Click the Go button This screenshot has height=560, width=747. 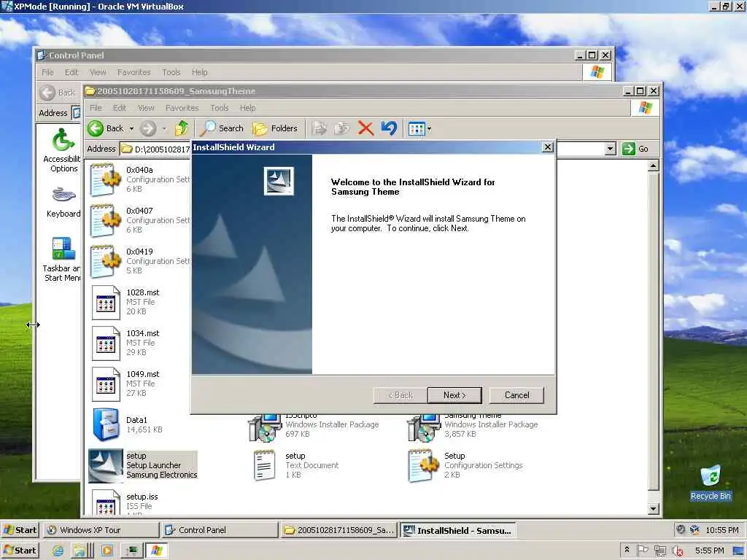click(x=635, y=149)
